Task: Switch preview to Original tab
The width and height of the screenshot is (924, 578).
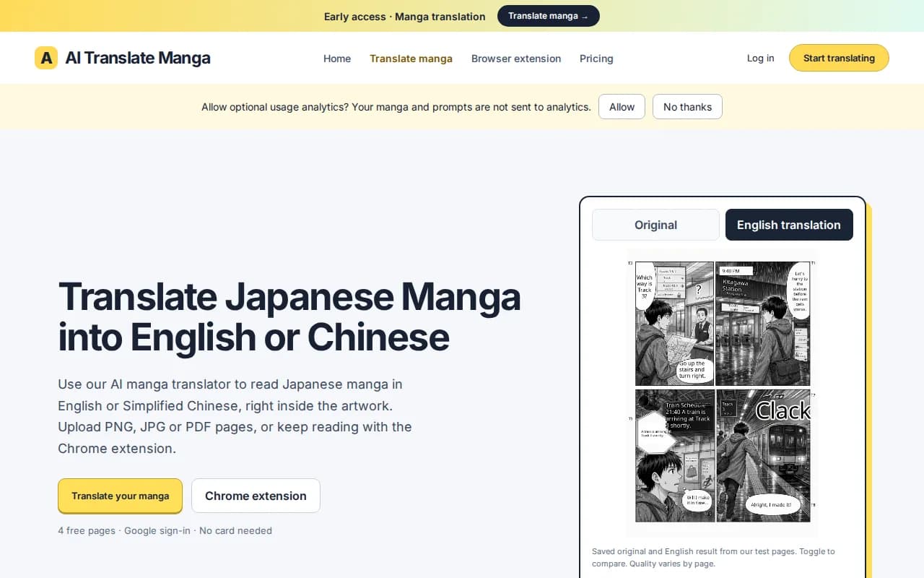Action: tap(655, 225)
